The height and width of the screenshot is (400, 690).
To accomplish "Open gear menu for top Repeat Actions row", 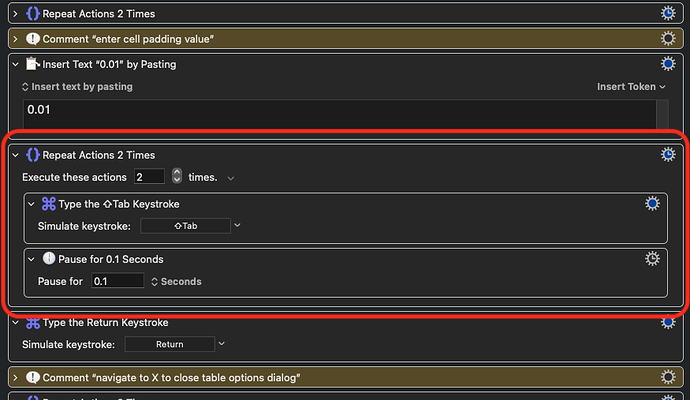I will tap(668, 13).
